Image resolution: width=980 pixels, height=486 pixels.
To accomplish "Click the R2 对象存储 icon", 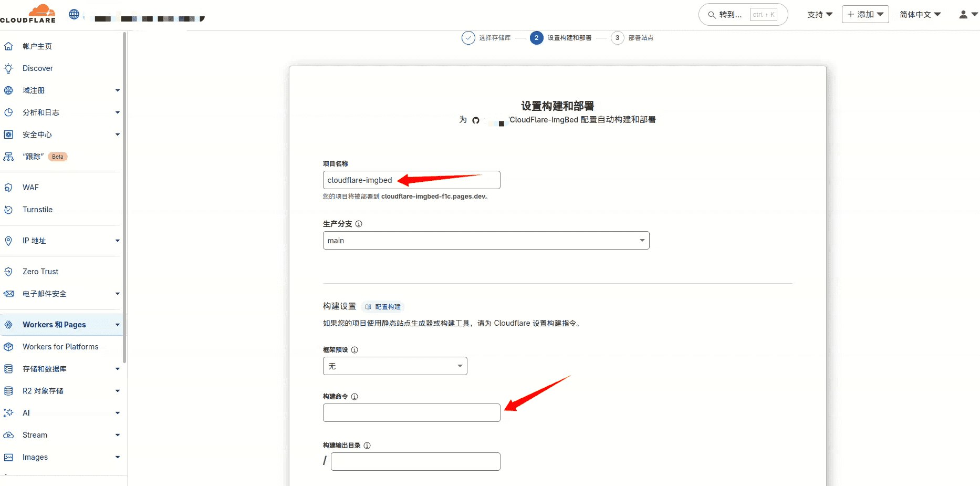I will point(8,391).
